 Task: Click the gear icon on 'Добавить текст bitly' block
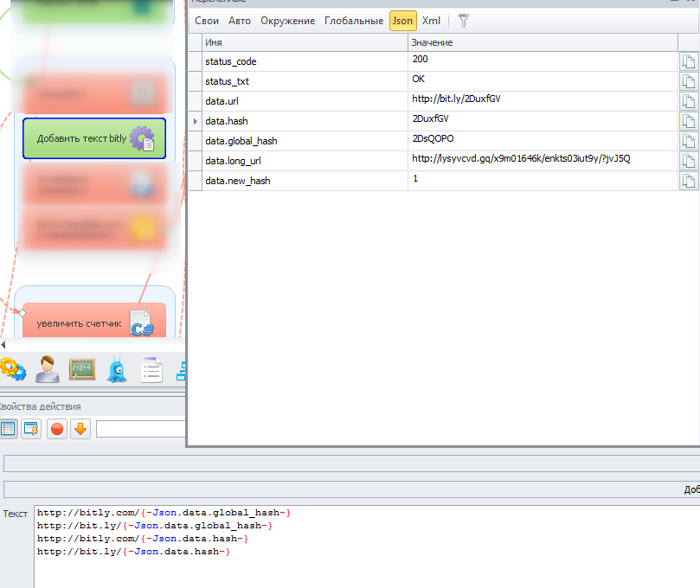pyautogui.click(x=143, y=138)
